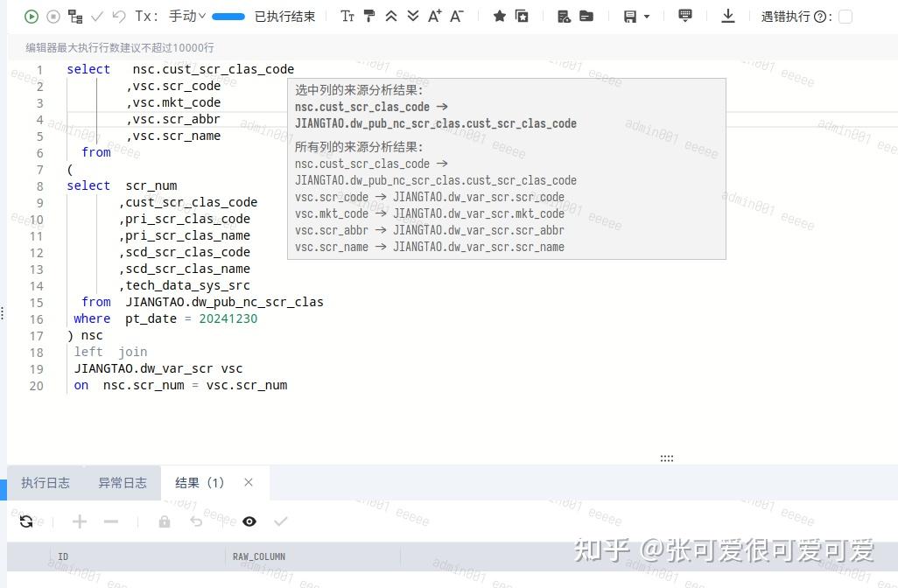The width and height of the screenshot is (898, 588).
Task: Collapse all code blocks with double chevron
Action: pos(391,16)
